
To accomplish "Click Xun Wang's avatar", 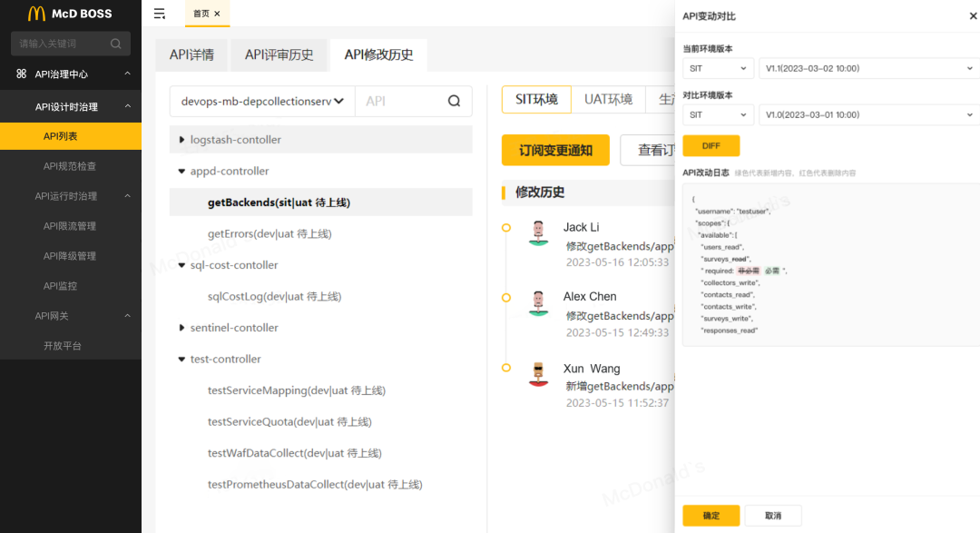I will (x=538, y=374).
